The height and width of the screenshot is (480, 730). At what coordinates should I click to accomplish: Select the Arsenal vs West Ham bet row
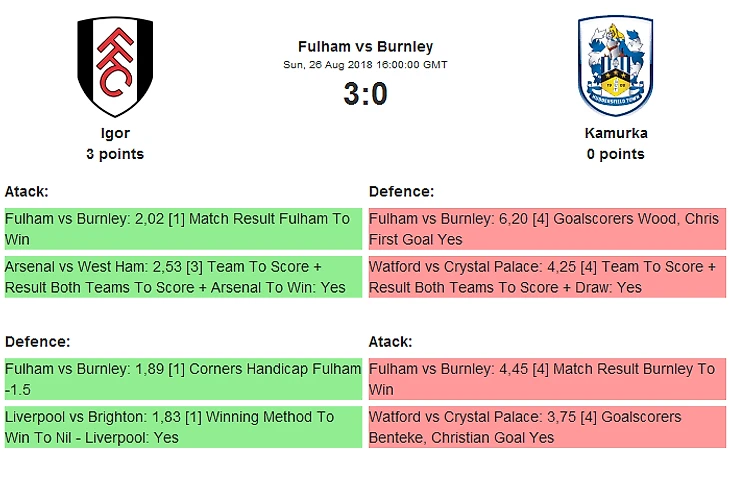(x=182, y=277)
